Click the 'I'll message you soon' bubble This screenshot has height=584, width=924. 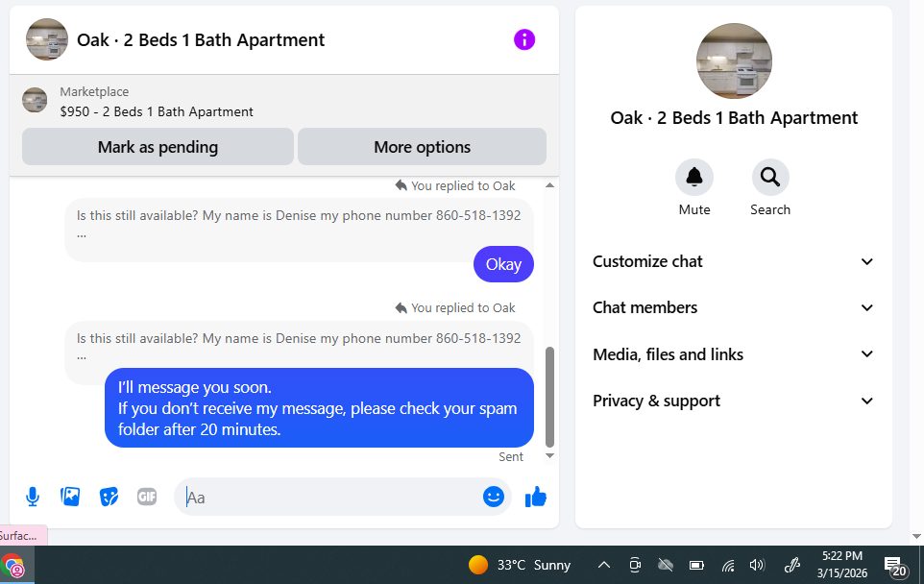click(x=320, y=408)
